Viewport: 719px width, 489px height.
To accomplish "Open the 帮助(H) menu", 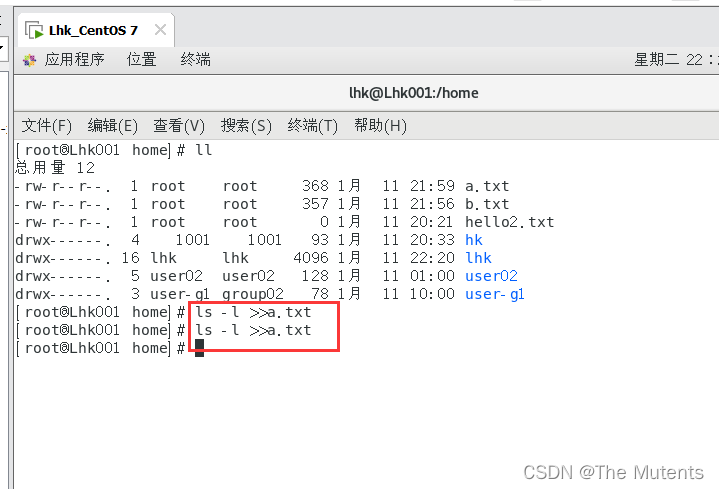I will coord(380,125).
